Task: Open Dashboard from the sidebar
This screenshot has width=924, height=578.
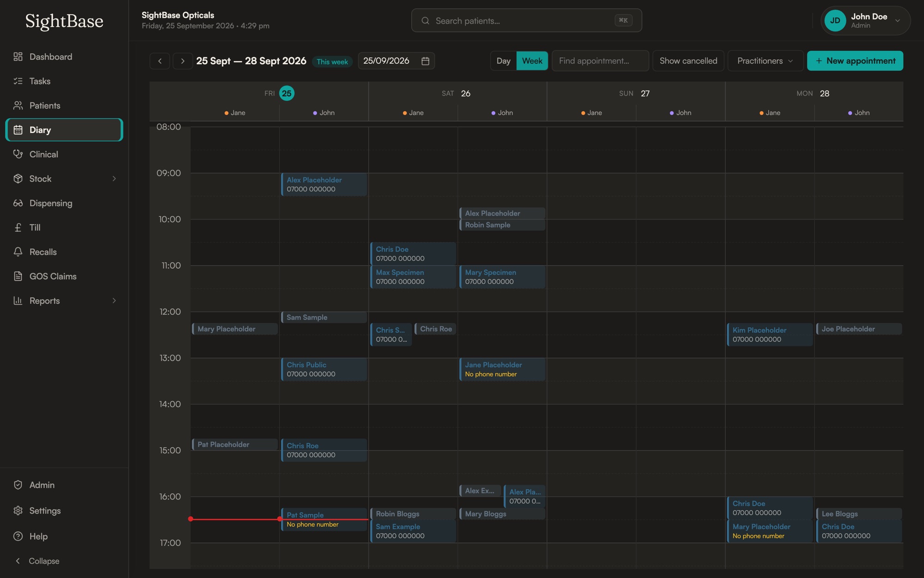Action: click(64, 56)
